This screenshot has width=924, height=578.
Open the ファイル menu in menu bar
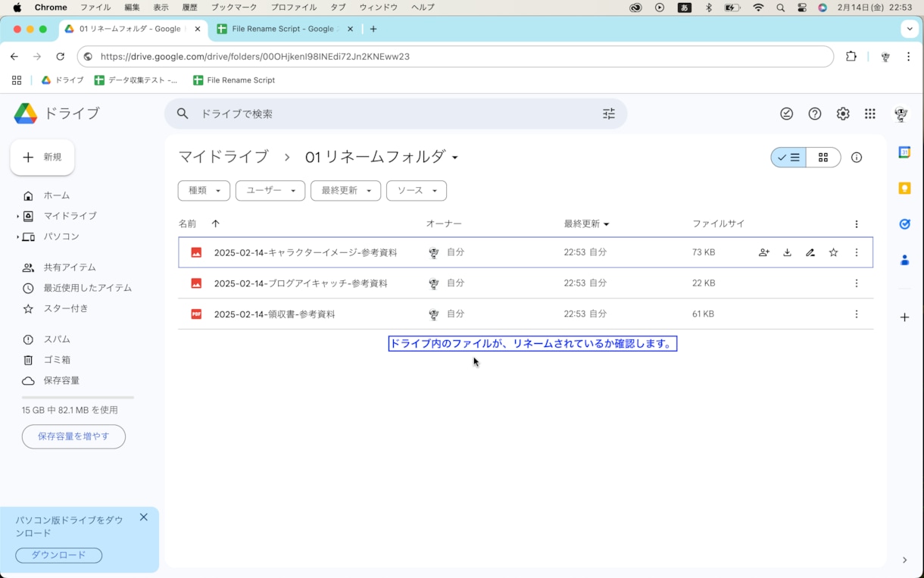point(95,8)
